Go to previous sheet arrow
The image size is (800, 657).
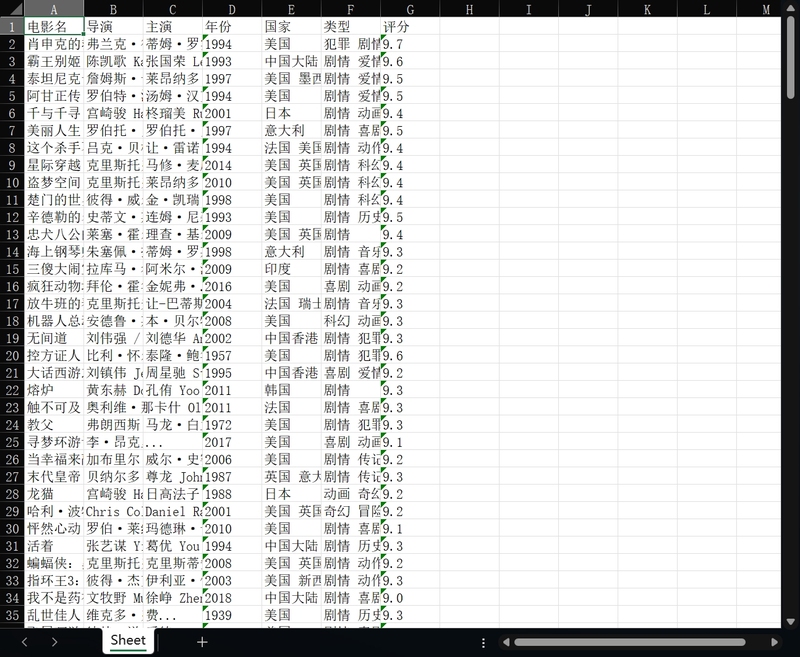tap(24, 642)
